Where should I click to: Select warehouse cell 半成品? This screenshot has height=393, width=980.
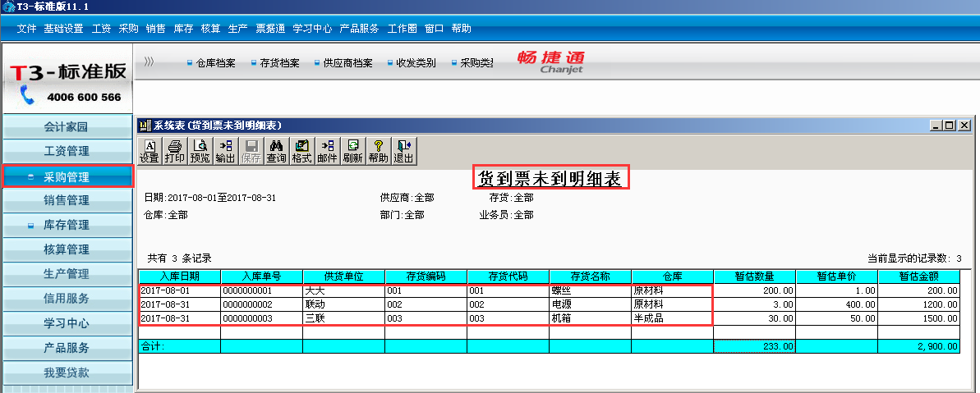[672, 318]
